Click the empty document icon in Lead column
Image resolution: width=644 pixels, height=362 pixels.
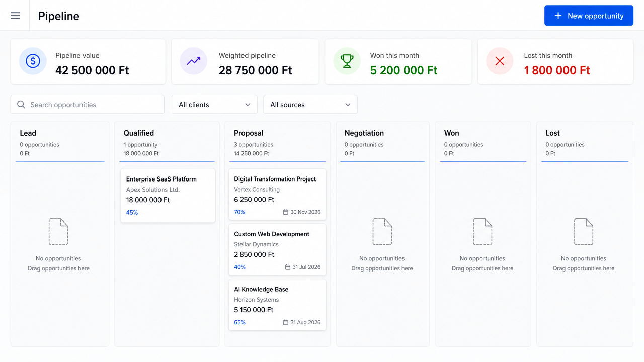pyautogui.click(x=58, y=232)
